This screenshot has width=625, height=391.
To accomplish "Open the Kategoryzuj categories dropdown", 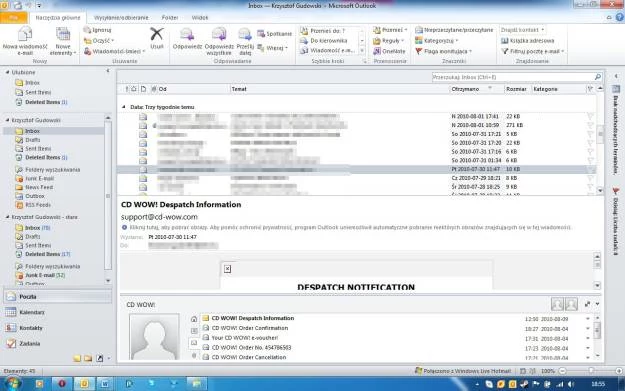I will pos(436,41).
